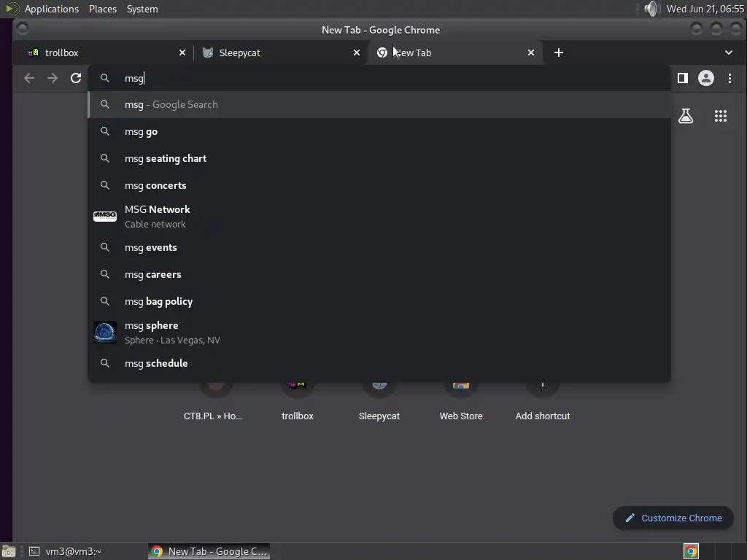Open a new tab with plus button
The width and height of the screenshot is (747, 560).
[x=559, y=52]
